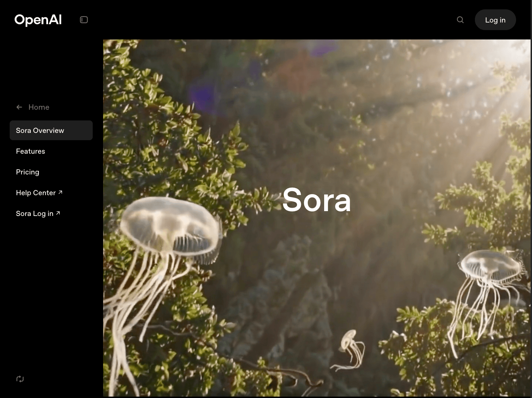532x398 pixels.
Task: Collapse the sidebar with the panel icon
Action: pyautogui.click(x=84, y=20)
